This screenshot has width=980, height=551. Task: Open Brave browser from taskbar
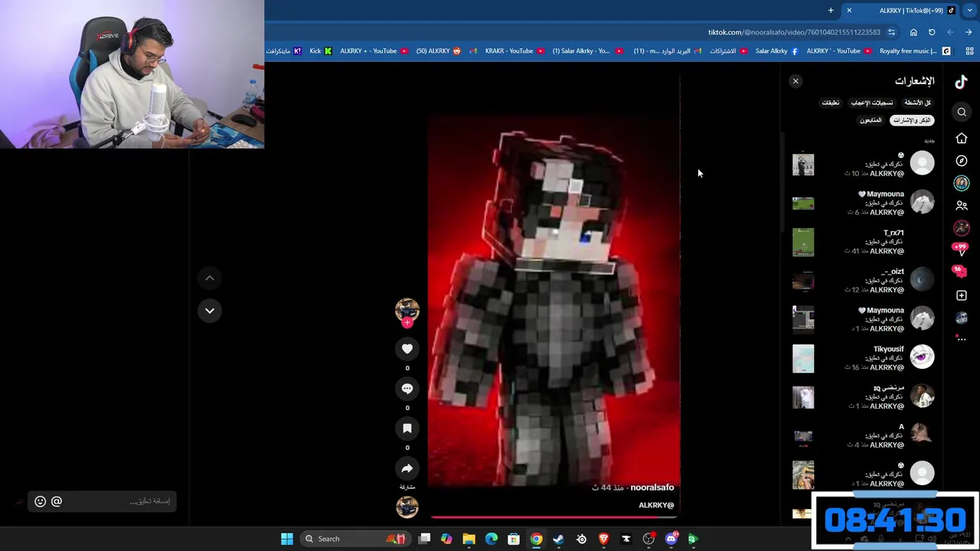pyautogui.click(x=604, y=539)
